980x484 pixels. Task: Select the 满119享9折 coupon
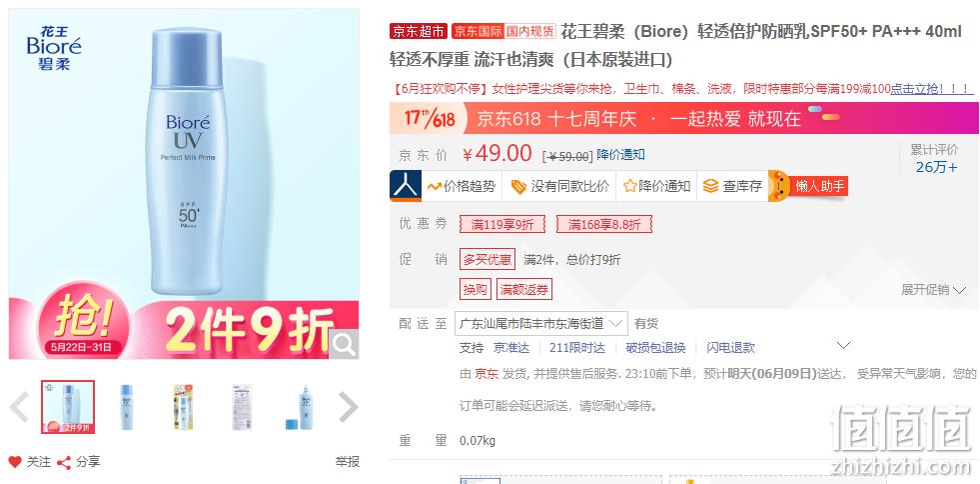click(501, 224)
